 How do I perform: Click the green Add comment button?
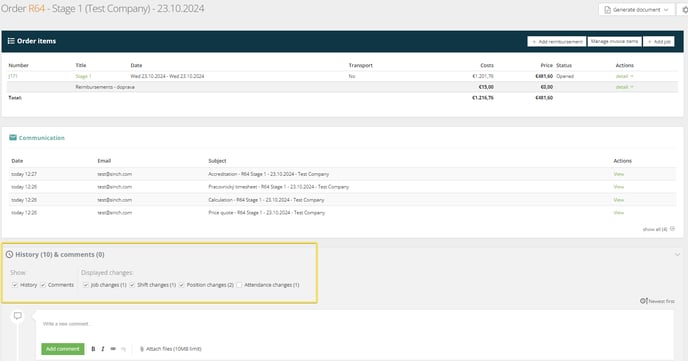pyautogui.click(x=63, y=349)
